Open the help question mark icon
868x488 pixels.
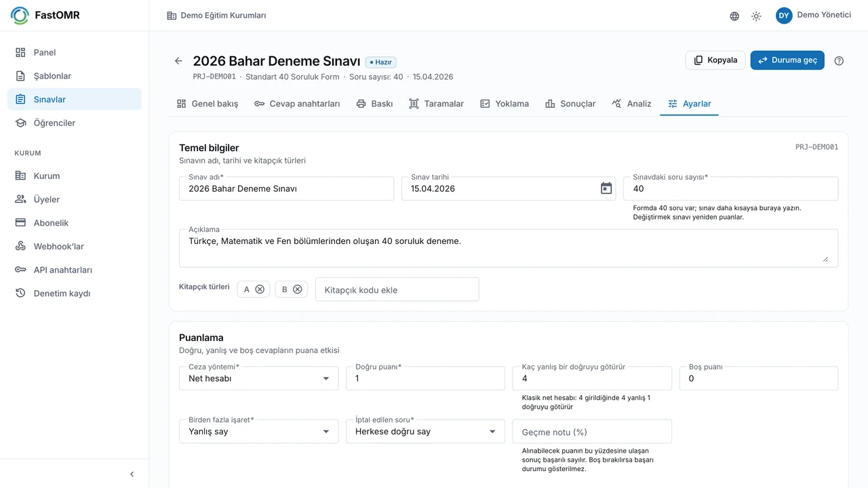tap(839, 60)
